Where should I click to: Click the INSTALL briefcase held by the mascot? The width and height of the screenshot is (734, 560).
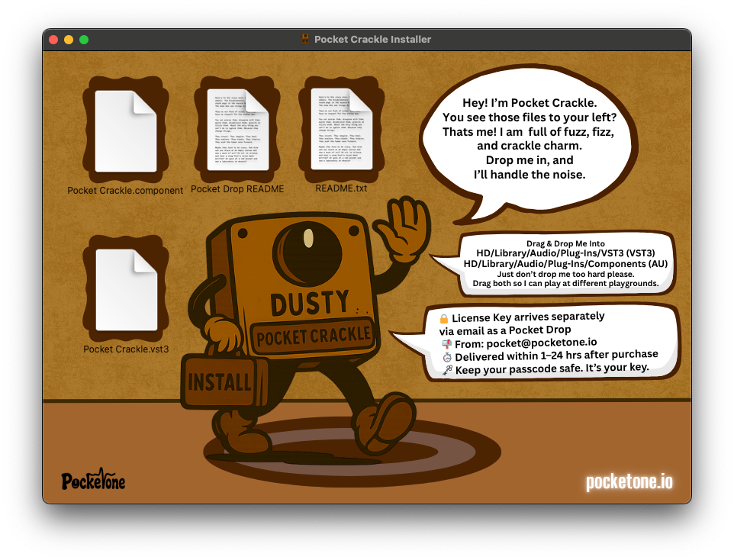[x=220, y=380]
